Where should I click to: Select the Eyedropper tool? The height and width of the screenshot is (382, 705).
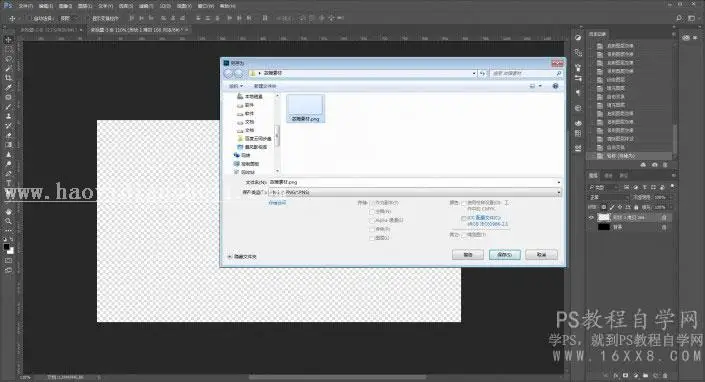9,87
